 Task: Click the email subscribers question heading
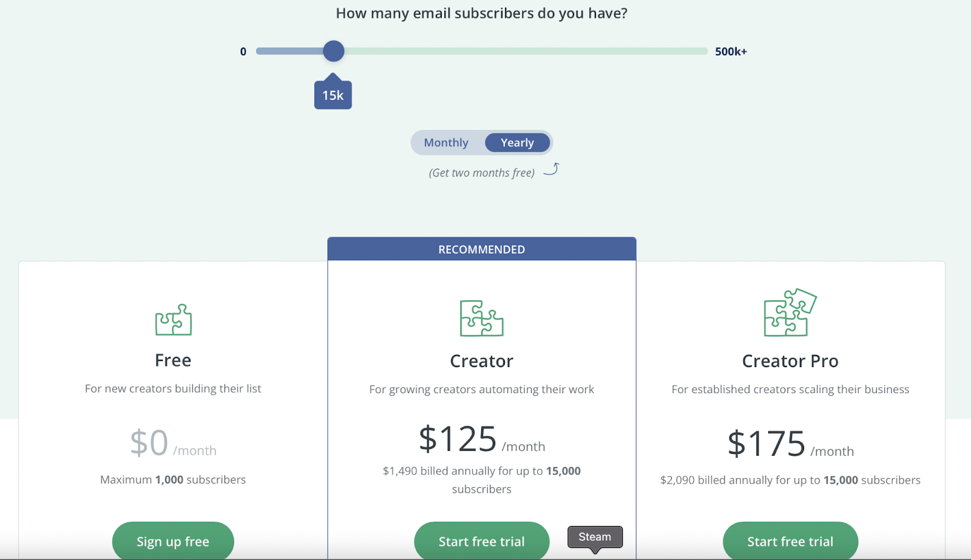(482, 12)
